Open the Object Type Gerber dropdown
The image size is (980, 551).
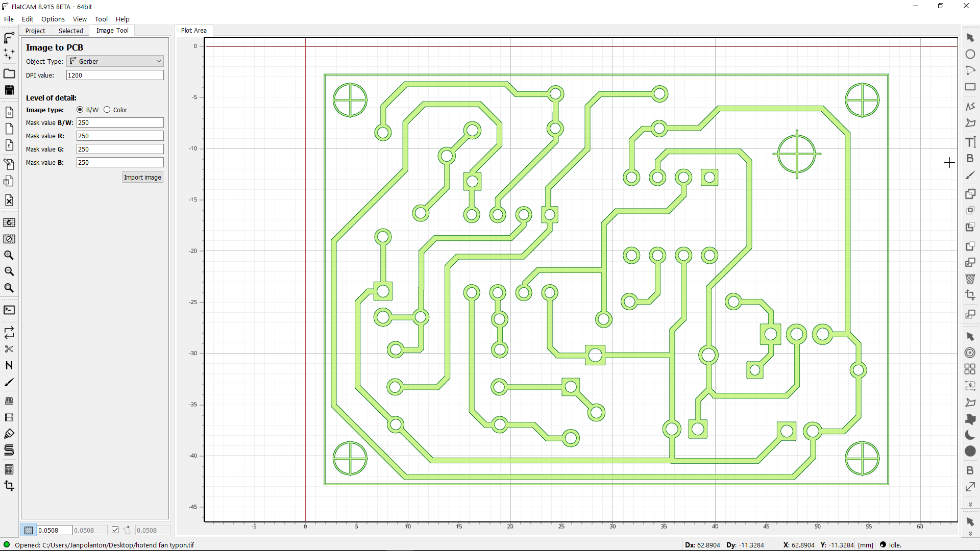[115, 61]
